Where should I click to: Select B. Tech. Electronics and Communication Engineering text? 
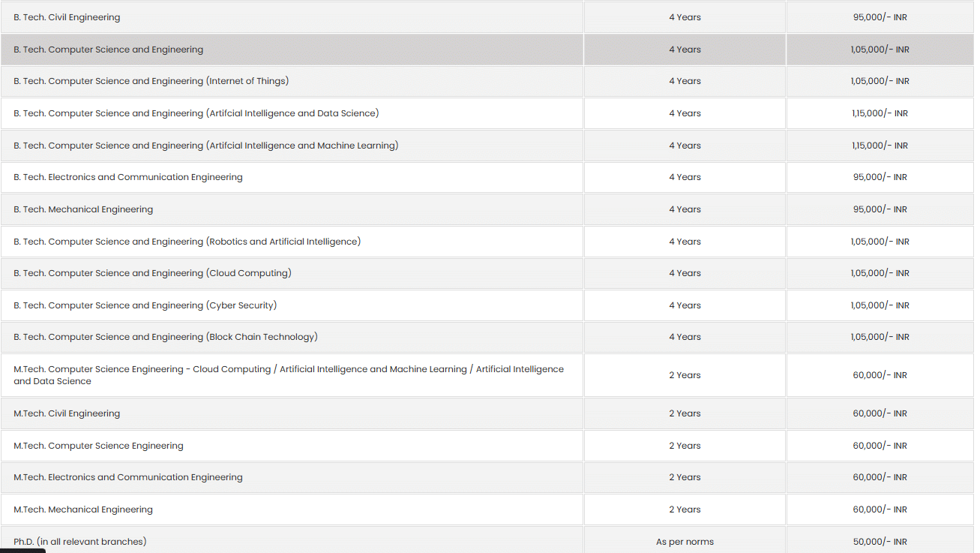pyautogui.click(x=127, y=177)
